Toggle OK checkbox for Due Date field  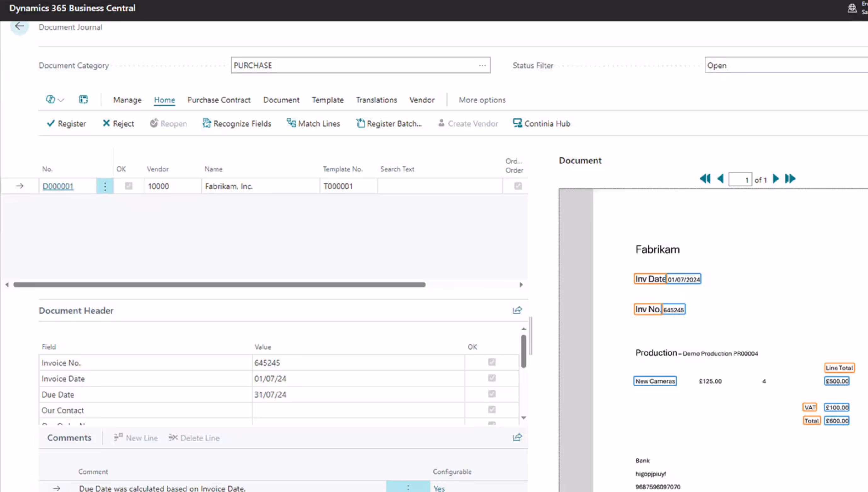point(492,394)
